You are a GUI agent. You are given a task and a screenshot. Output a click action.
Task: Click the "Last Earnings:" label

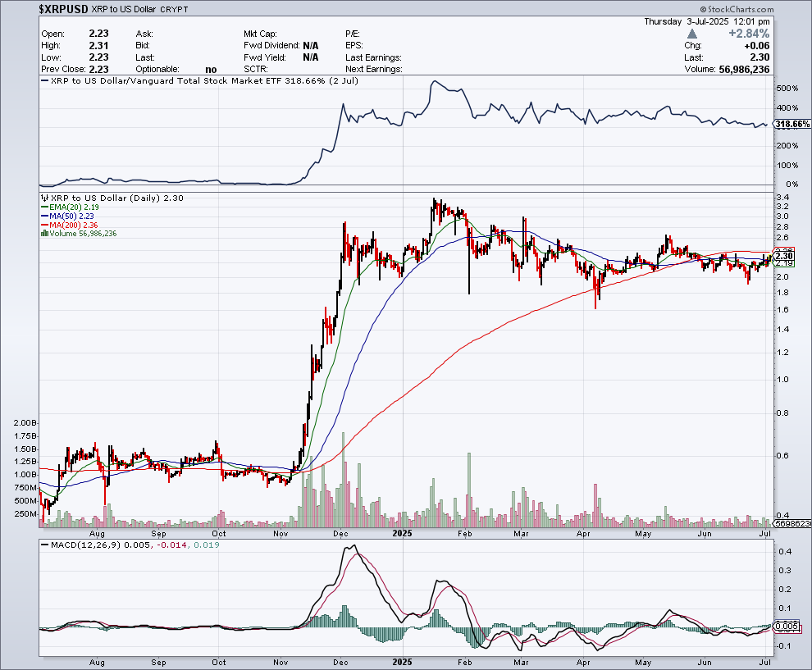(x=373, y=57)
